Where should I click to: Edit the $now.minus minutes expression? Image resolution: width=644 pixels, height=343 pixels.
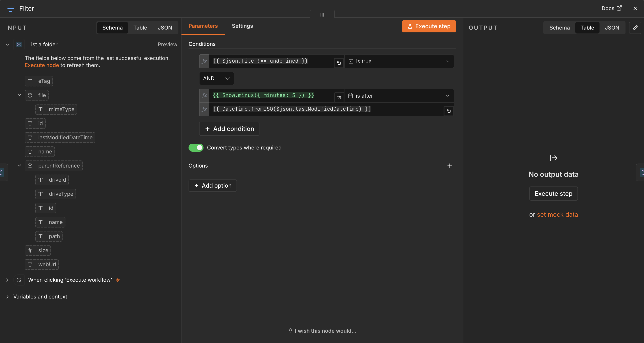pyautogui.click(x=271, y=96)
